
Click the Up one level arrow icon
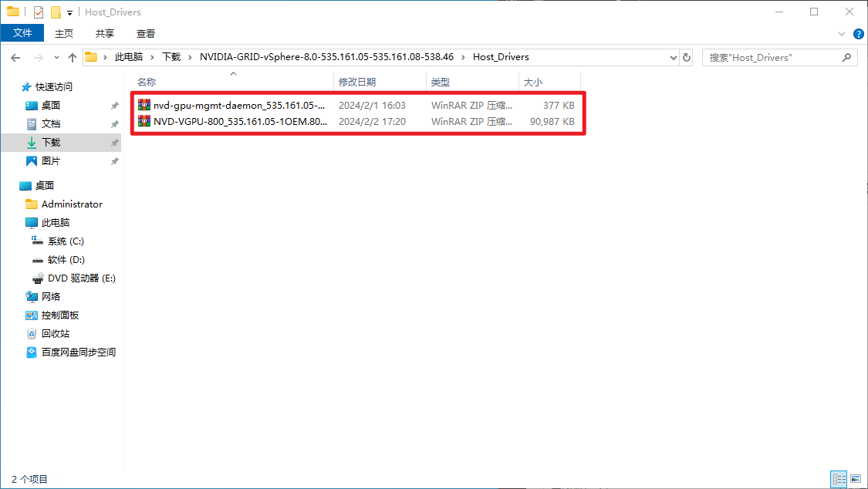(x=73, y=57)
